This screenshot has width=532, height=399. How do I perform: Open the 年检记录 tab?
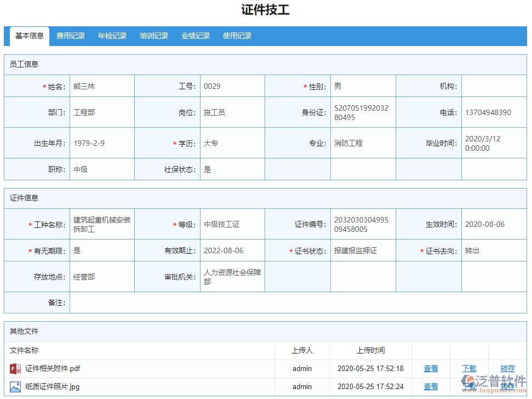click(x=112, y=36)
